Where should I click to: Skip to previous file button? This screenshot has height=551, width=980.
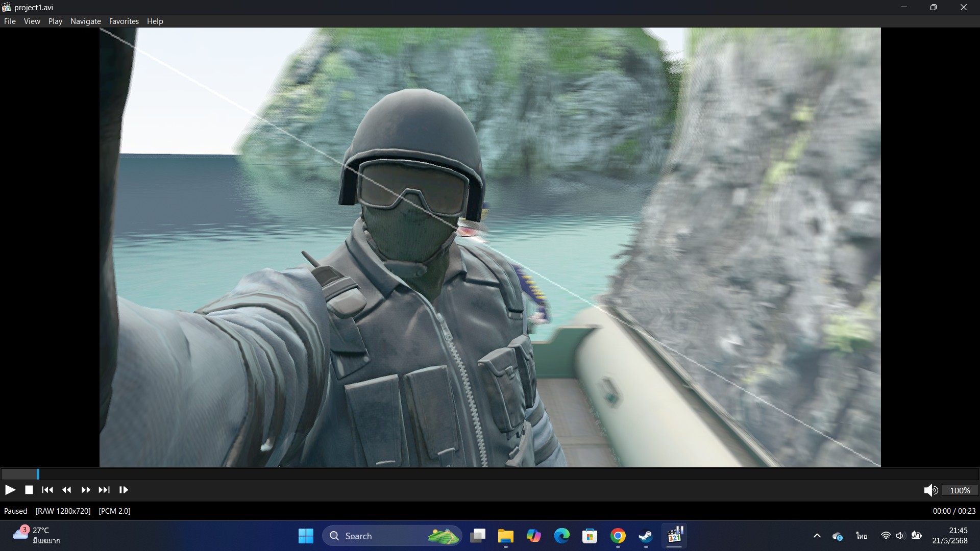pyautogui.click(x=47, y=490)
